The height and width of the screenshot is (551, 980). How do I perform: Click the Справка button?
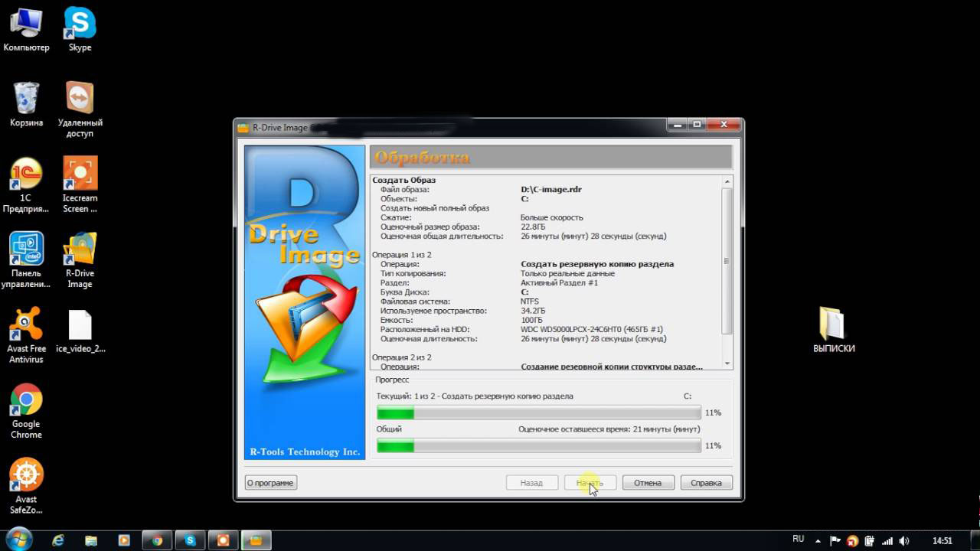706,483
